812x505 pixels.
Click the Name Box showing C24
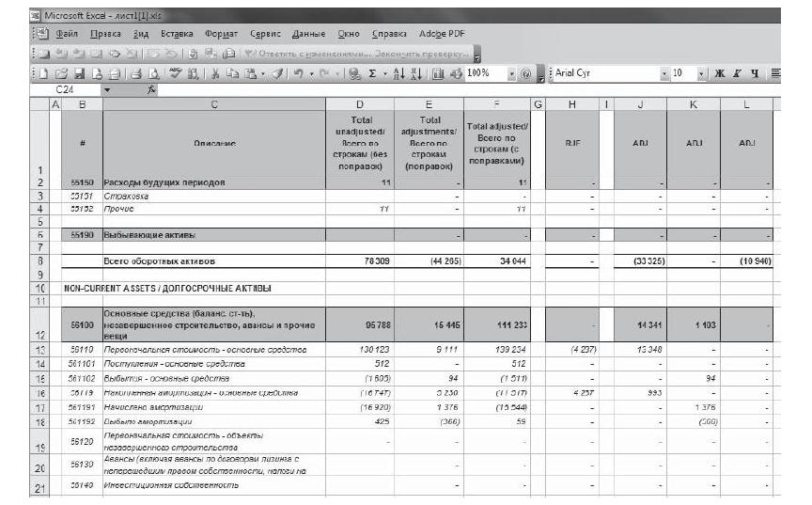click(x=66, y=89)
